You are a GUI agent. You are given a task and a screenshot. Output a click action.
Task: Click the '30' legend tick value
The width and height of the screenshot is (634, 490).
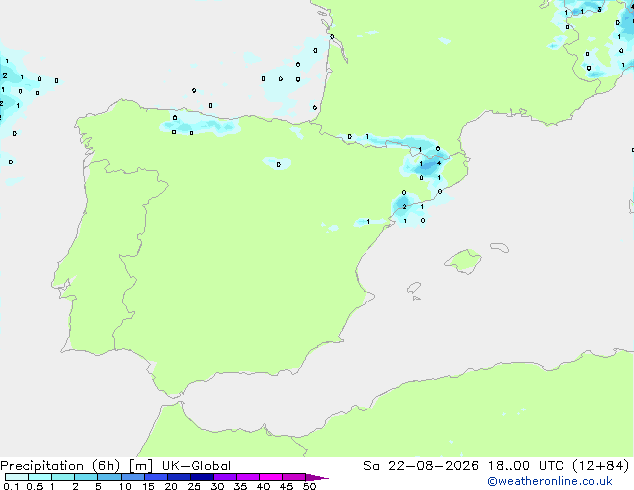point(217,486)
